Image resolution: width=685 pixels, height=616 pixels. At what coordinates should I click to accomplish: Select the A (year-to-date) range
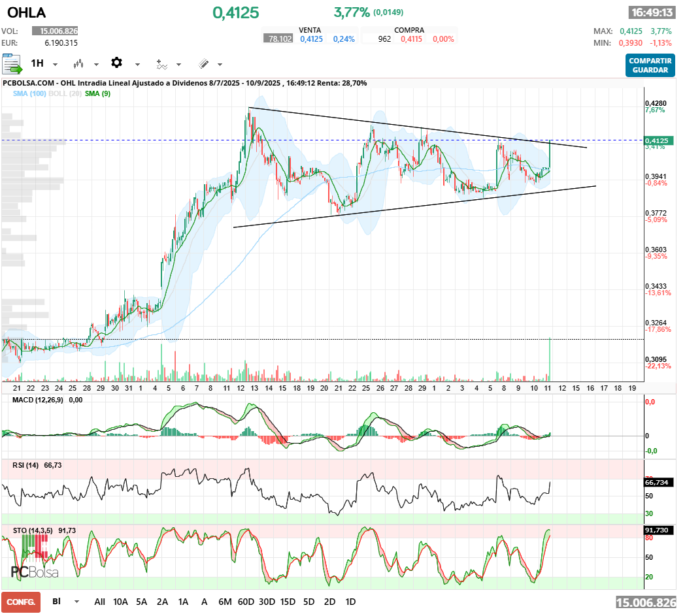204,602
